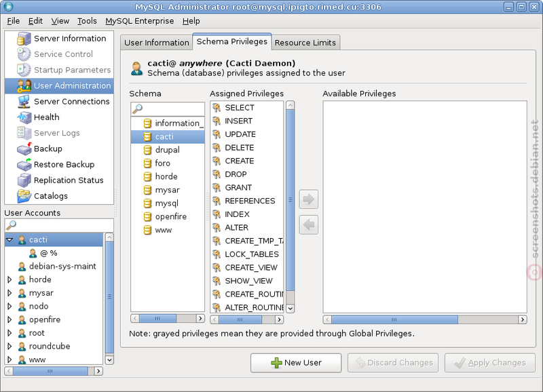Click the debian-sys-maint user icon

22,267
